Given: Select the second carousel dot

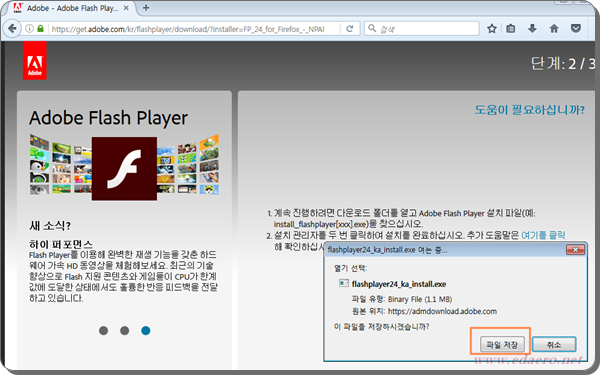Looking at the screenshot, I should tap(124, 330).
